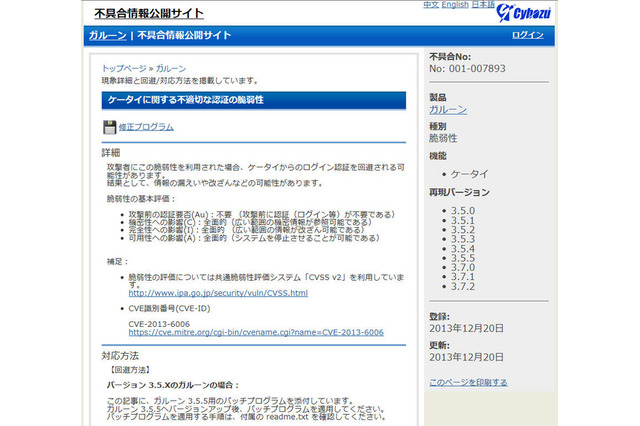
Task: Click バージョン 3.5.Xのガルーンの場合 heading
Action: click(x=173, y=385)
